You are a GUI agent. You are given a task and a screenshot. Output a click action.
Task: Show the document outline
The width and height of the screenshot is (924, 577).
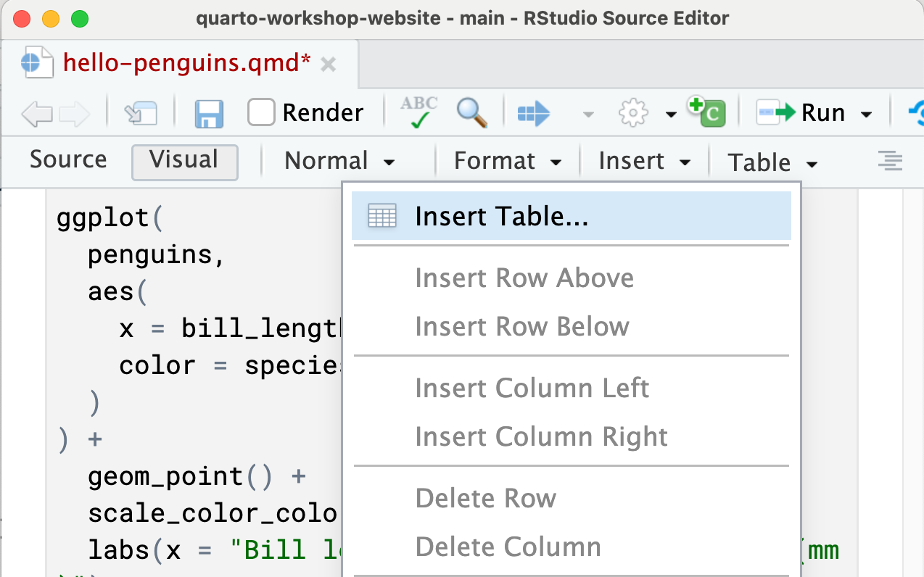tap(890, 161)
